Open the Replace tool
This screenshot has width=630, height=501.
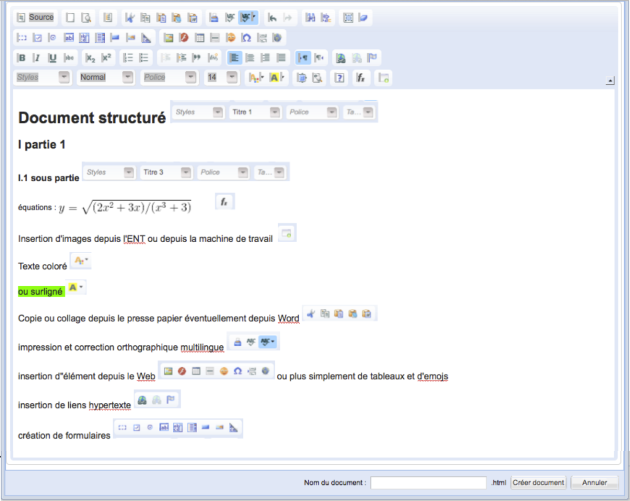tap(326, 17)
